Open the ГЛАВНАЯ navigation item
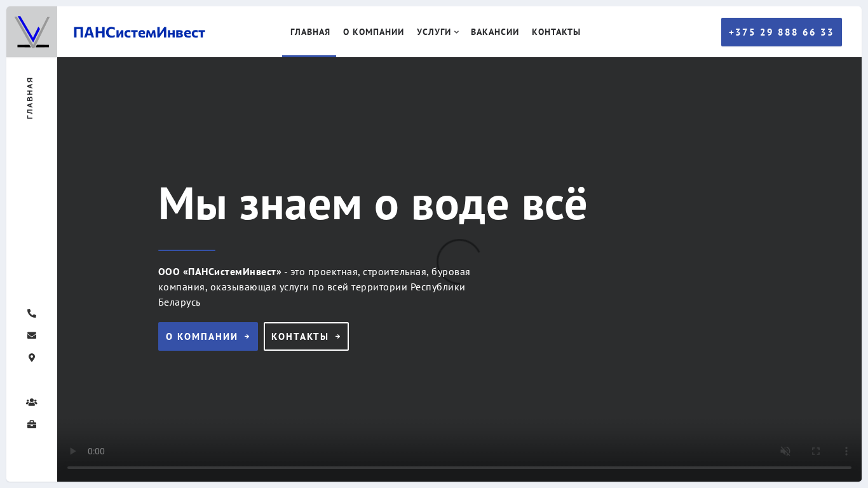This screenshot has height=488, width=868. click(x=310, y=32)
